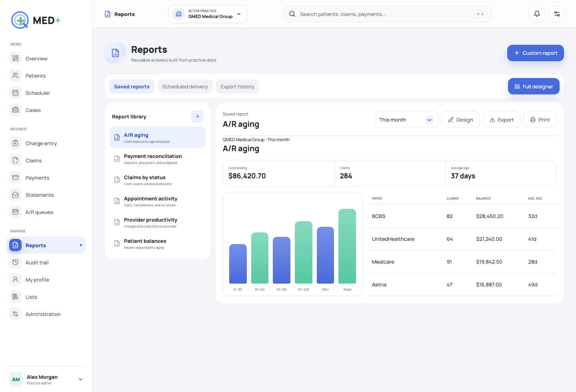Click the MED+ logo icon
This screenshot has height=392, width=576.
coord(20,20)
